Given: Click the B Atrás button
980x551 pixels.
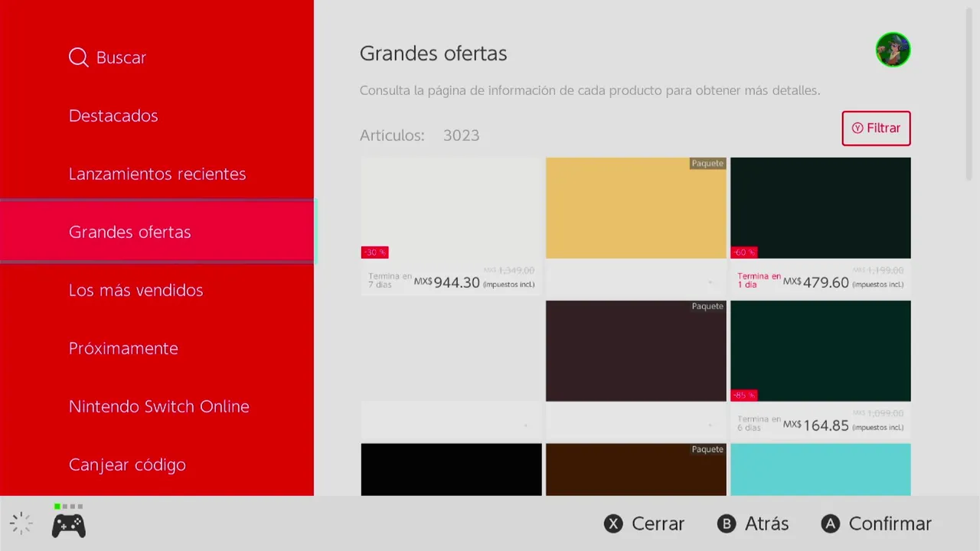Looking at the screenshot, I should (753, 523).
